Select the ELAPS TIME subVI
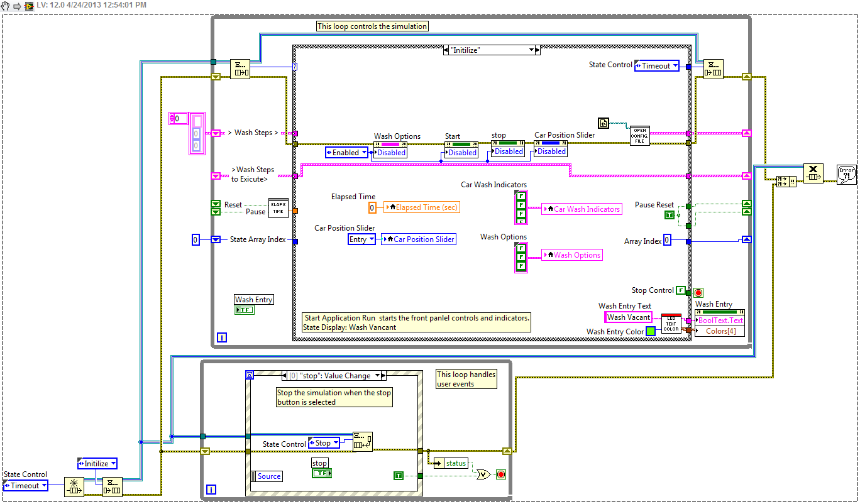This screenshot has height=504, width=860. point(278,208)
